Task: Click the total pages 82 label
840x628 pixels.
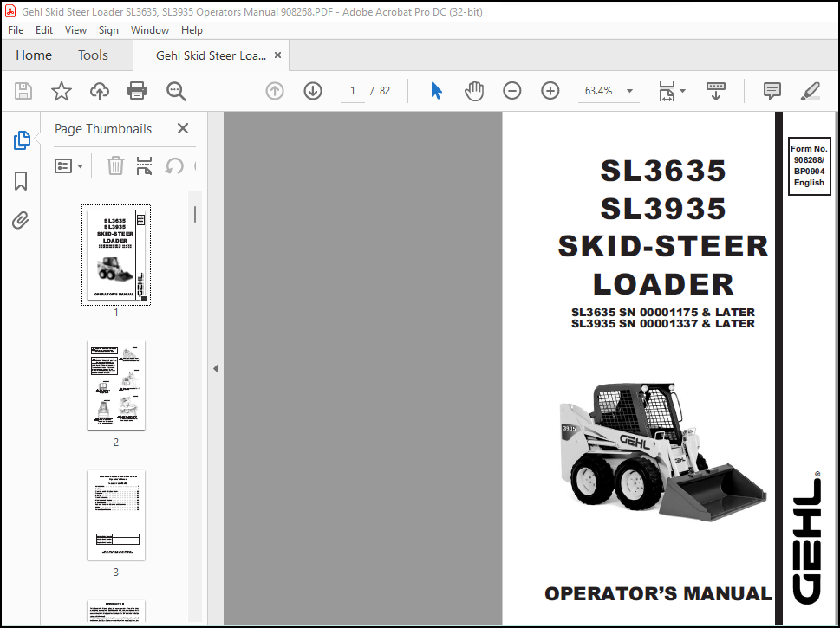Action: click(x=385, y=91)
